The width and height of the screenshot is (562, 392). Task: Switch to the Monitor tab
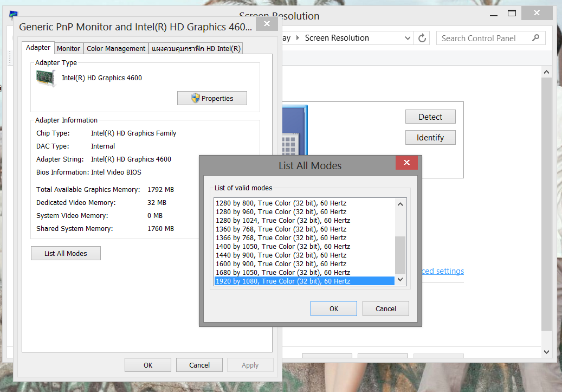68,48
